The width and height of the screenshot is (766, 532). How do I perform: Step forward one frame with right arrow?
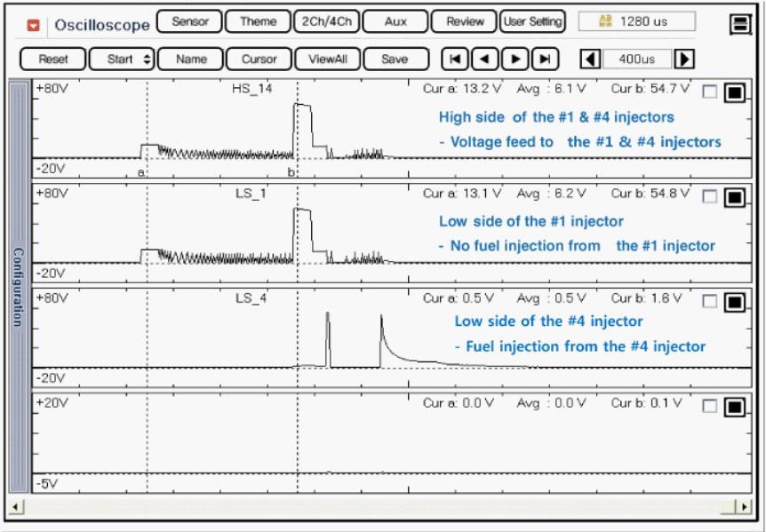click(515, 60)
